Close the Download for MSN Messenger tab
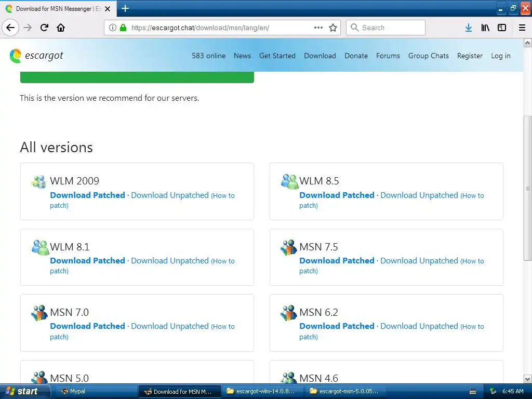Screen dimensions: 532x399 pos(108,9)
